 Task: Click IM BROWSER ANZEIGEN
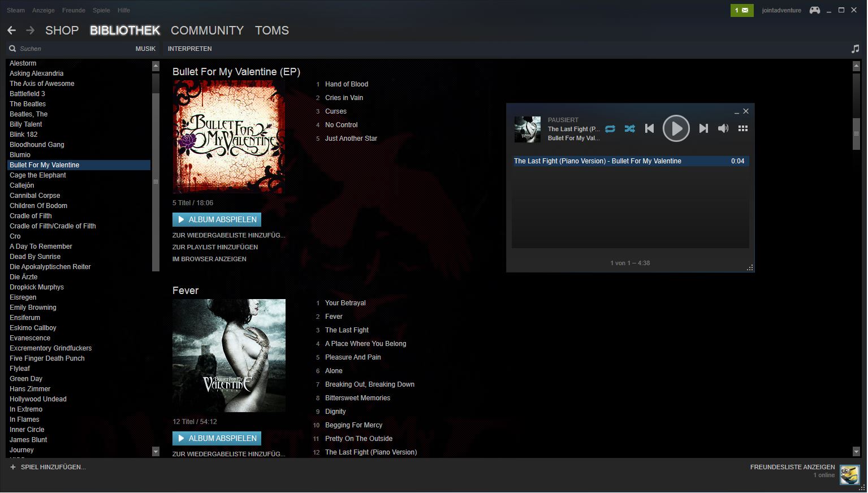point(209,259)
